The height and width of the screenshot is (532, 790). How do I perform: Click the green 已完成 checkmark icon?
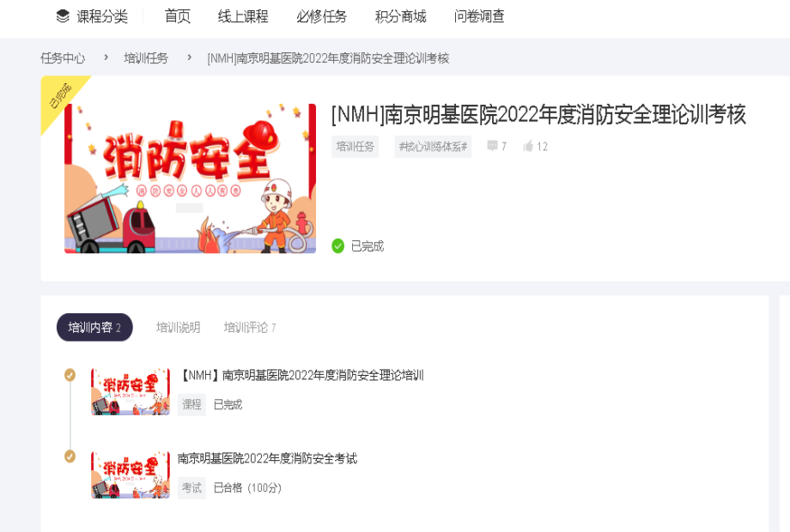pyautogui.click(x=337, y=246)
